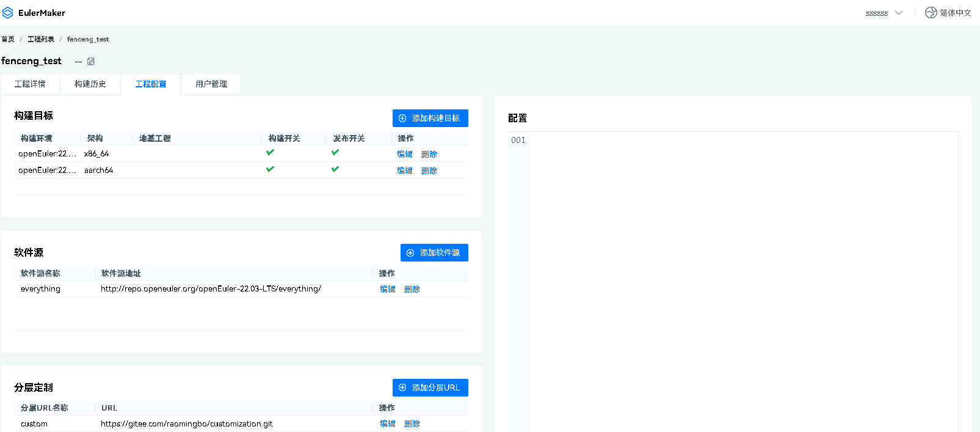The height and width of the screenshot is (432, 980).
Task: Click the x86_64 publish switch checkmark
Action: (335, 153)
